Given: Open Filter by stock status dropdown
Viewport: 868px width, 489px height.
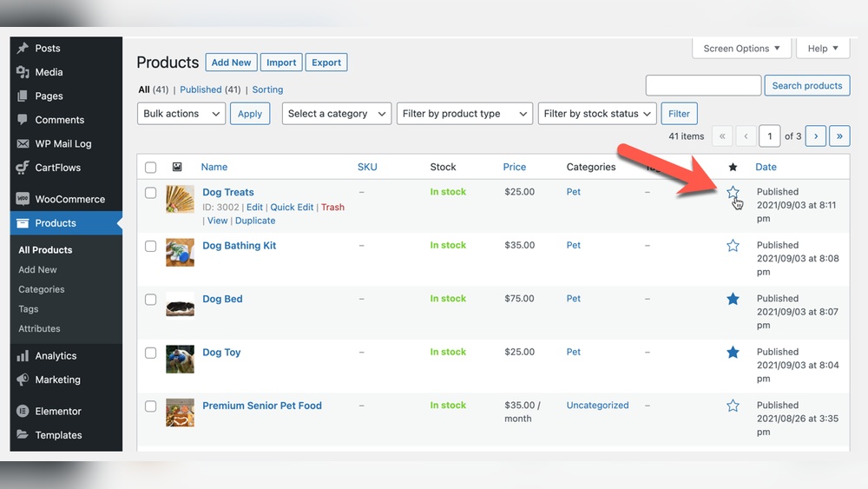Looking at the screenshot, I should 597,114.
